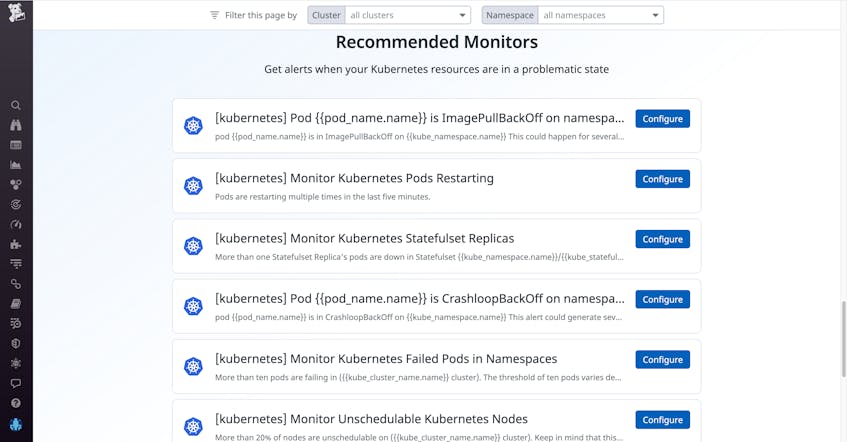
Task: Open the shield security icon in the sidebar
Action: pyautogui.click(x=16, y=343)
